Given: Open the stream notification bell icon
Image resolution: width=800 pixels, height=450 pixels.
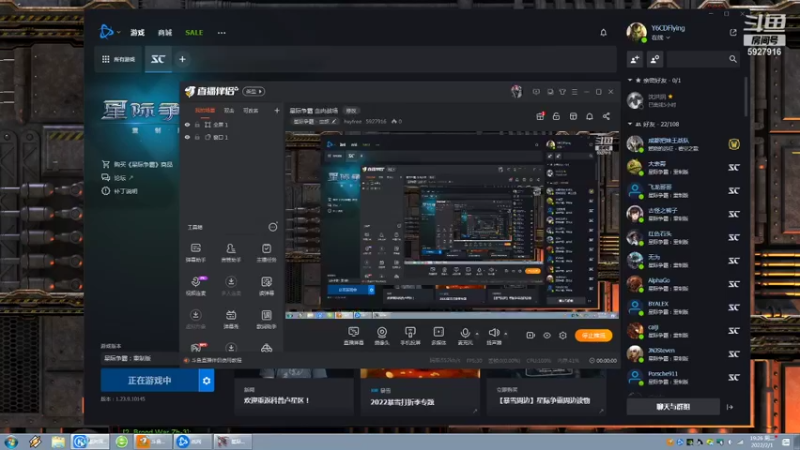Looking at the screenshot, I should pos(589,116).
